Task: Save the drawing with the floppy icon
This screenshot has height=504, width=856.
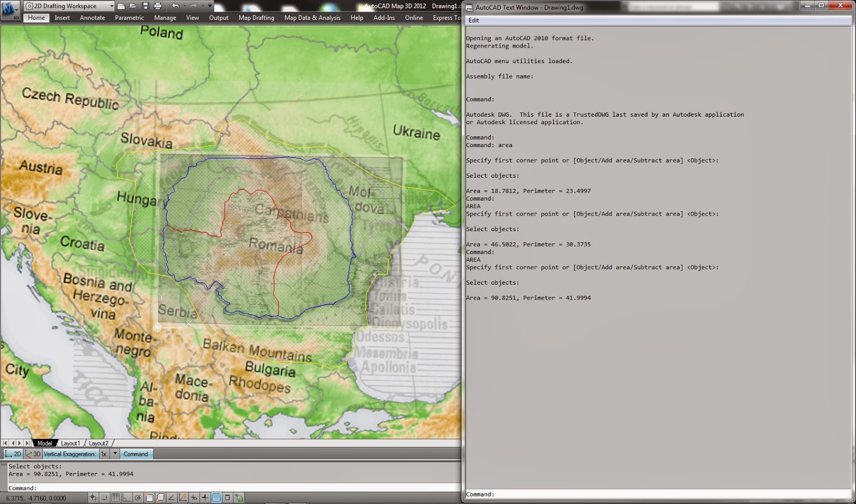Action: (x=146, y=6)
